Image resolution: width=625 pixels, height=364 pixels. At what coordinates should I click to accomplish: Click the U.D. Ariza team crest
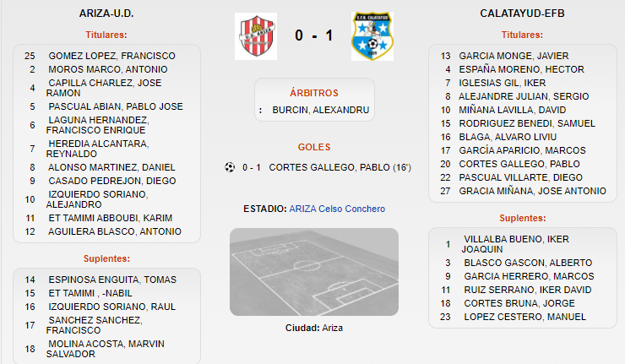[x=256, y=36]
